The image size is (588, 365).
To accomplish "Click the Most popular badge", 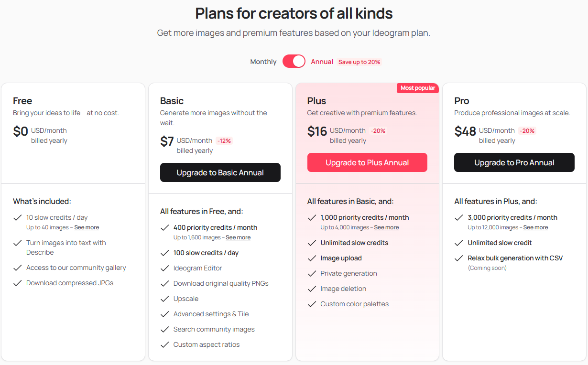I will point(418,88).
